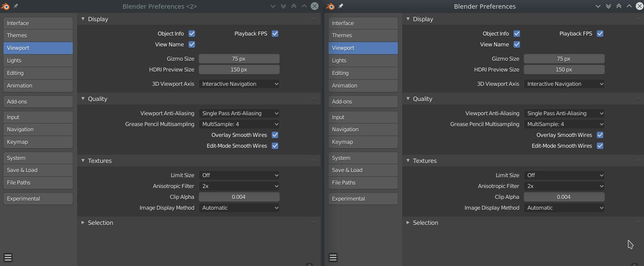Screen dimensions: 644x266
Task: Click double down chevron in left window titlebar
Action: coord(283,6)
